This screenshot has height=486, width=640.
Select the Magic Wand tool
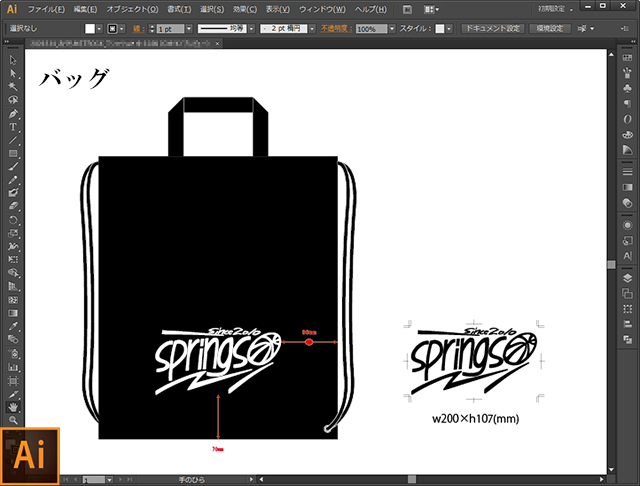(13, 87)
